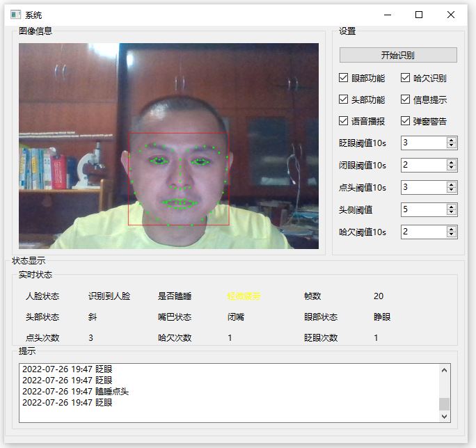Image resolution: width=476 pixels, height=448 pixels.
Task: Toggle the 弹窗警告 checkbox
Action: 406,121
